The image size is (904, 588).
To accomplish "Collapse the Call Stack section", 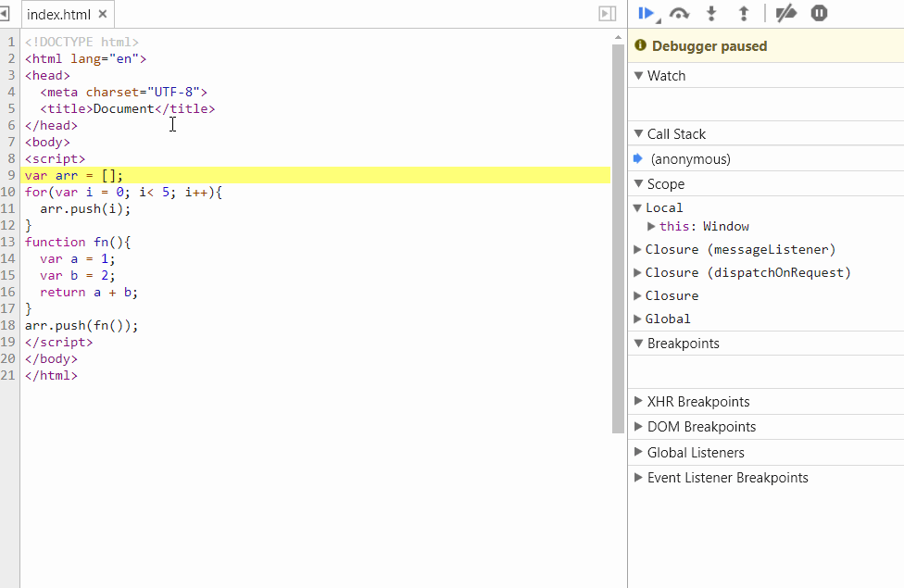I will click(x=638, y=133).
